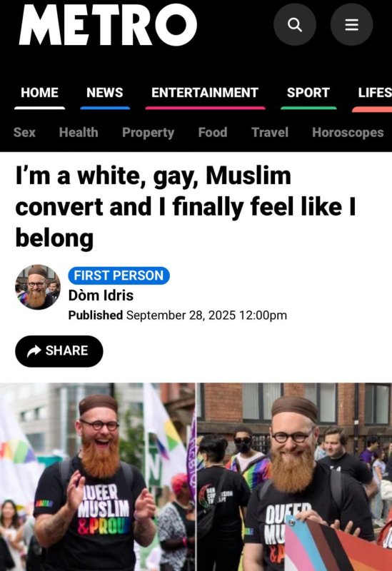Open the search magnifier icon
Image resolution: width=392 pixels, height=571 pixels.
pyautogui.click(x=295, y=24)
